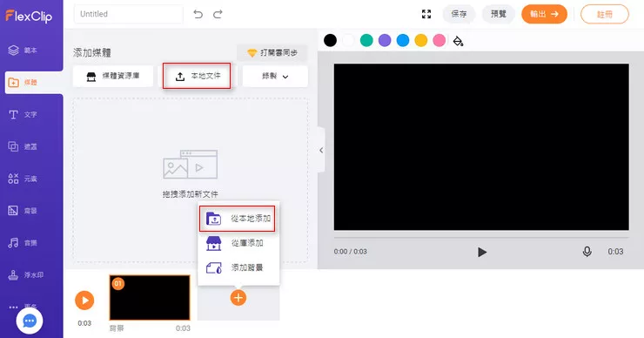Viewport: 644px width, 338px height.
Task: Open the Text (文字) sidebar tab
Action: coord(23,114)
